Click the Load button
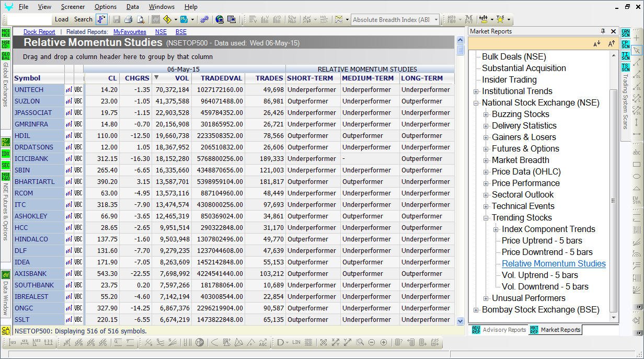The height and width of the screenshot is (359, 644). pyautogui.click(x=62, y=19)
